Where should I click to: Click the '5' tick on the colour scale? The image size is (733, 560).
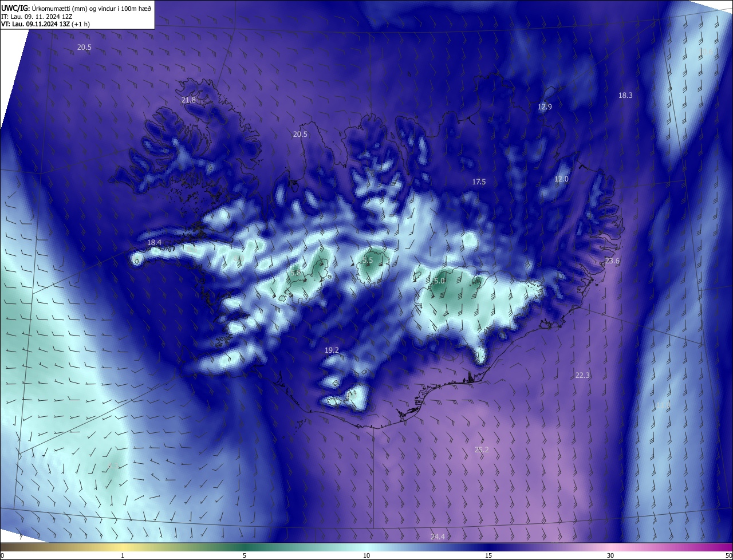pyautogui.click(x=245, y=556)
